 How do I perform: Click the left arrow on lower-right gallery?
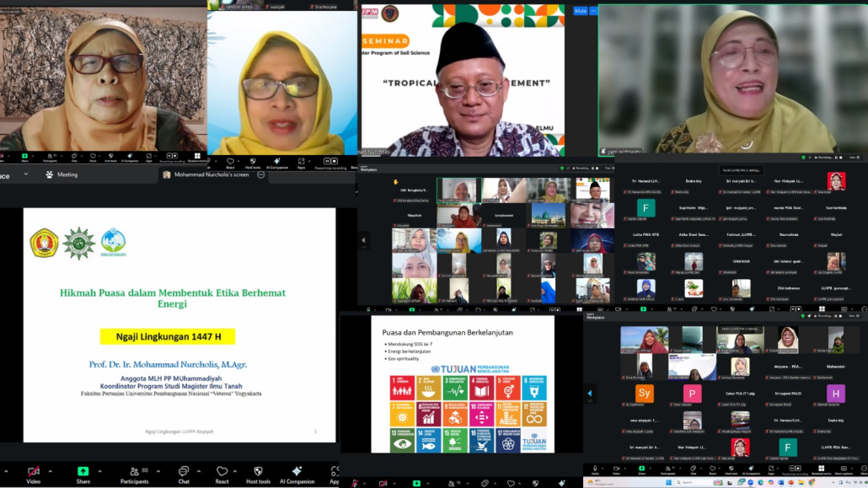click(x=589, y=393)
